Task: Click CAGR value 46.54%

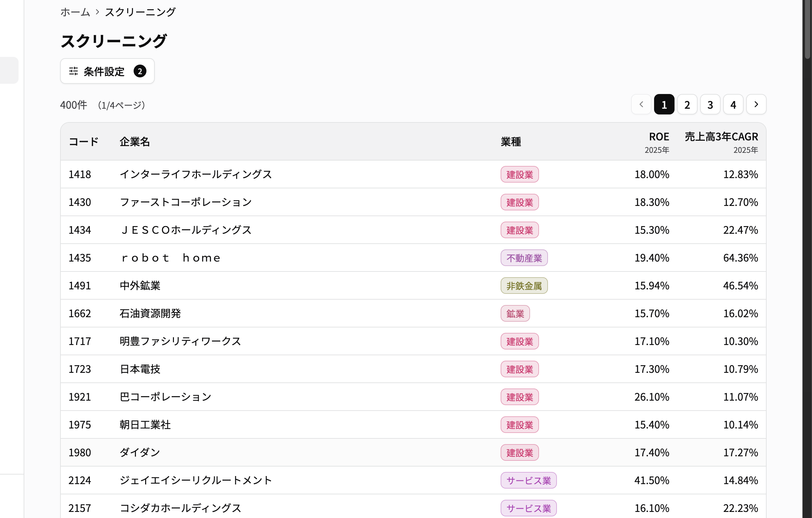Action: tap(740, 286)
